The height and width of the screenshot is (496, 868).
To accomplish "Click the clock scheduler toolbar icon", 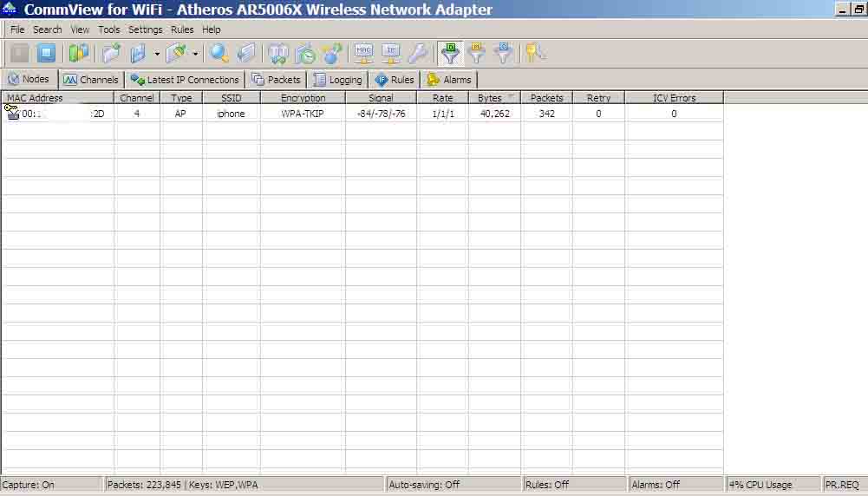I will (305, 53).
